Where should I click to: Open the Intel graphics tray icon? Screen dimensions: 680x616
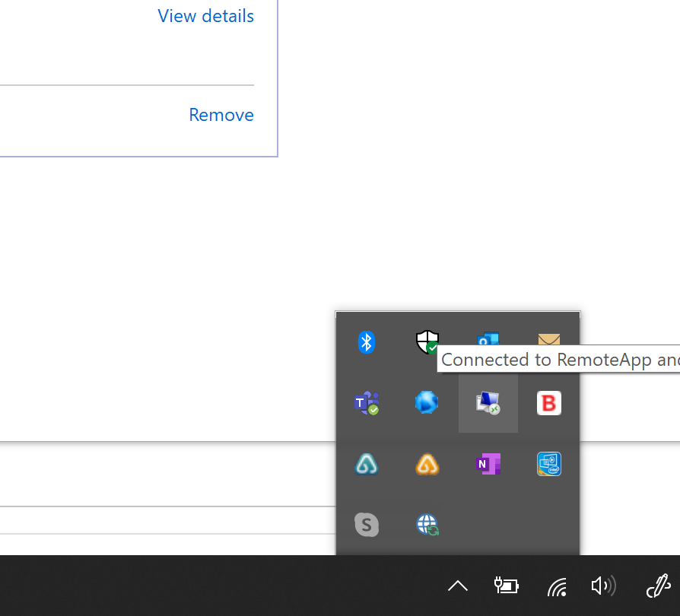pos(549,464)
